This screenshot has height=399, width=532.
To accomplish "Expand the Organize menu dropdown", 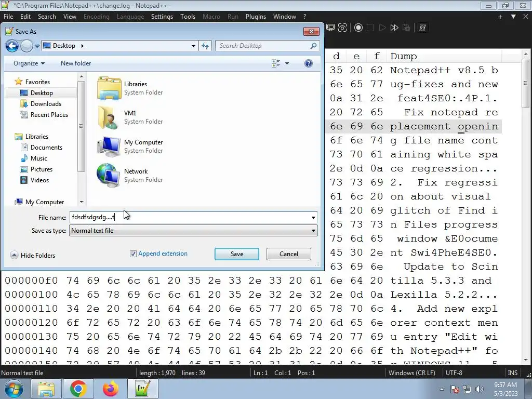I will click(x=29, y=63).
